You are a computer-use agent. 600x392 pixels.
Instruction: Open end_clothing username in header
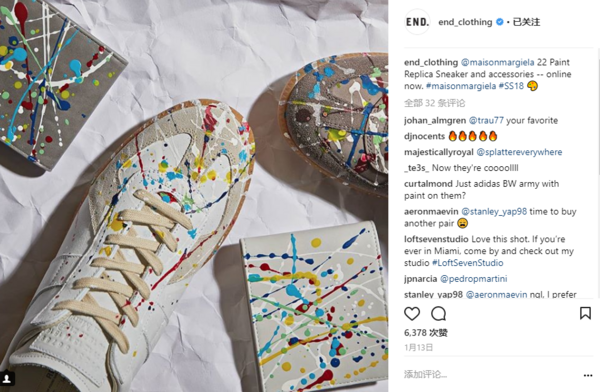tap(465, 22)
